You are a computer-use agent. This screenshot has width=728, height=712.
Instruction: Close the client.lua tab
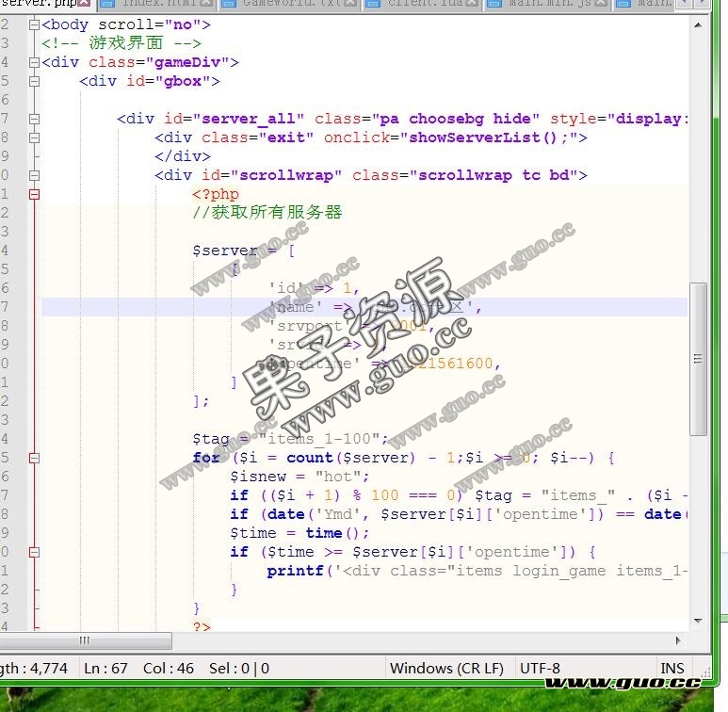click(x=473, y=5)
